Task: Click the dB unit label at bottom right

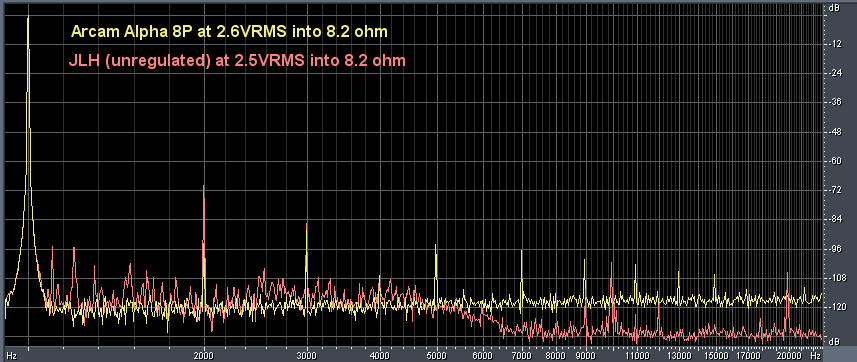Action: [x=835, y=342]
